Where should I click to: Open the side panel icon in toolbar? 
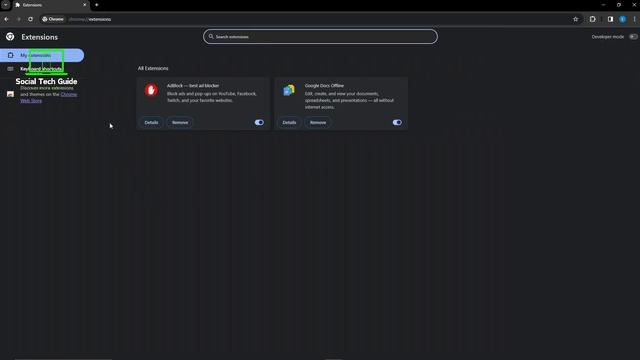point(610,19)
